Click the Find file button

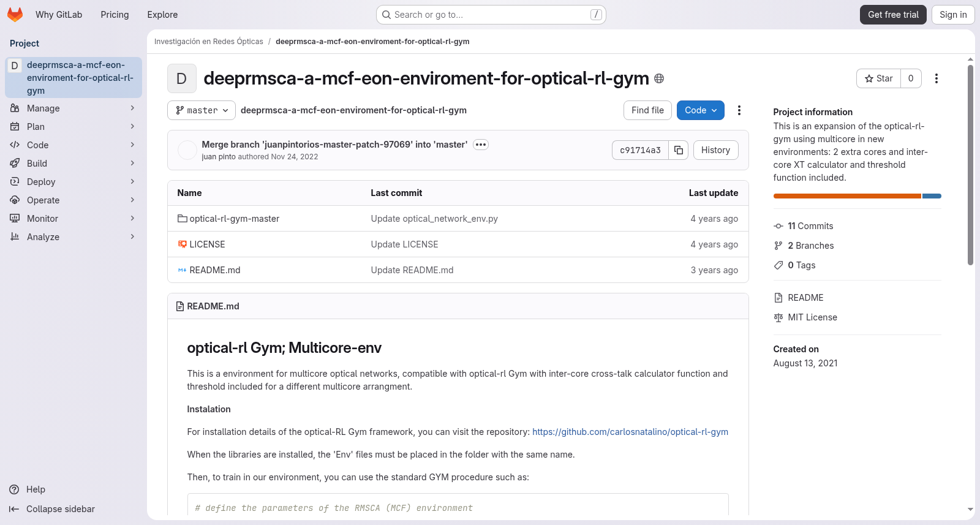click(647, 110)
